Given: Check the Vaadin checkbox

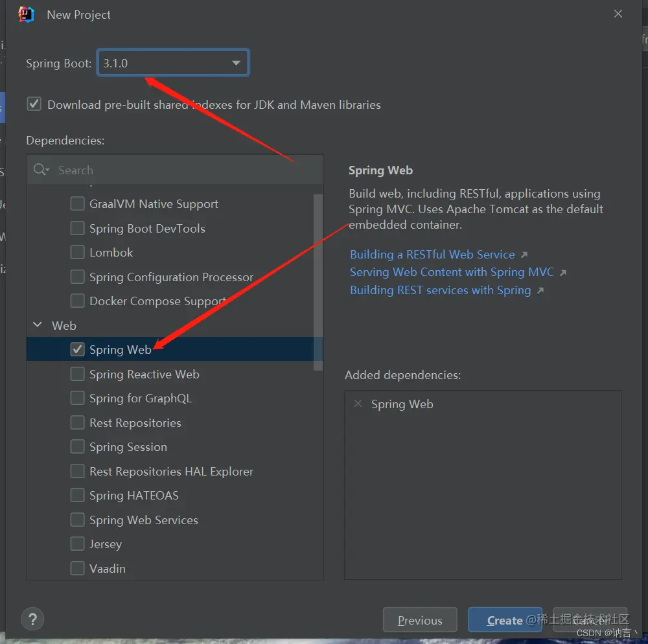Looking at the screenshot, I should 77,568.
